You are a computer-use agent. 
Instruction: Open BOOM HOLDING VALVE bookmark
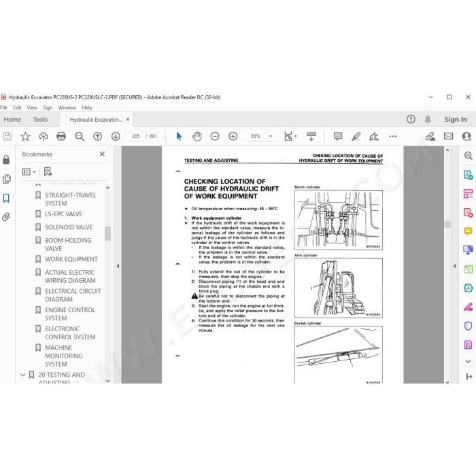(x=68, y=244)
